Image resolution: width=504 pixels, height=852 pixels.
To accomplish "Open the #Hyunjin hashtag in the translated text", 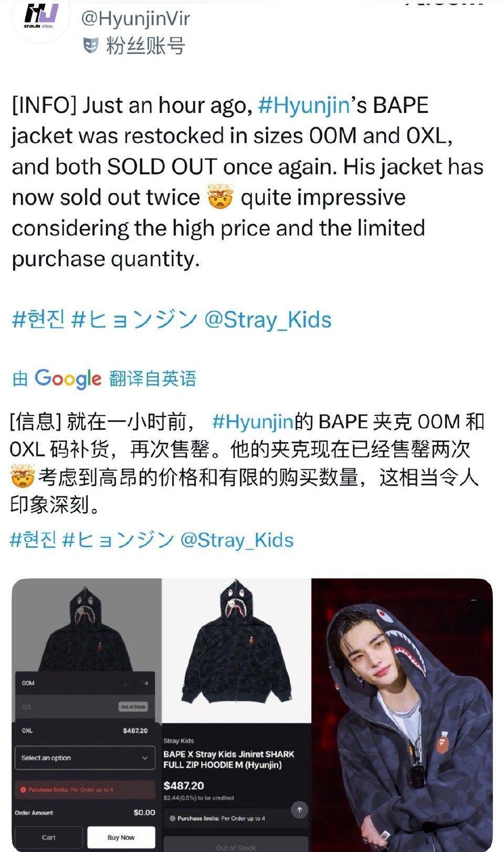I will click(x=253, y=421).
